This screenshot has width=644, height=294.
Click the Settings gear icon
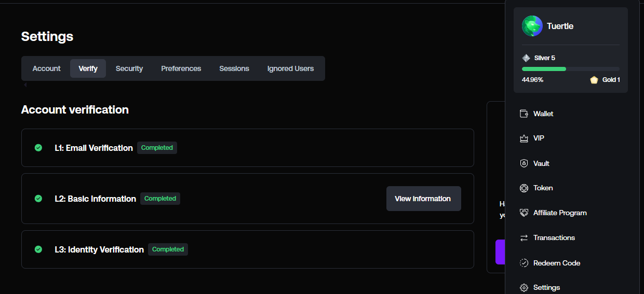(524, 287)
